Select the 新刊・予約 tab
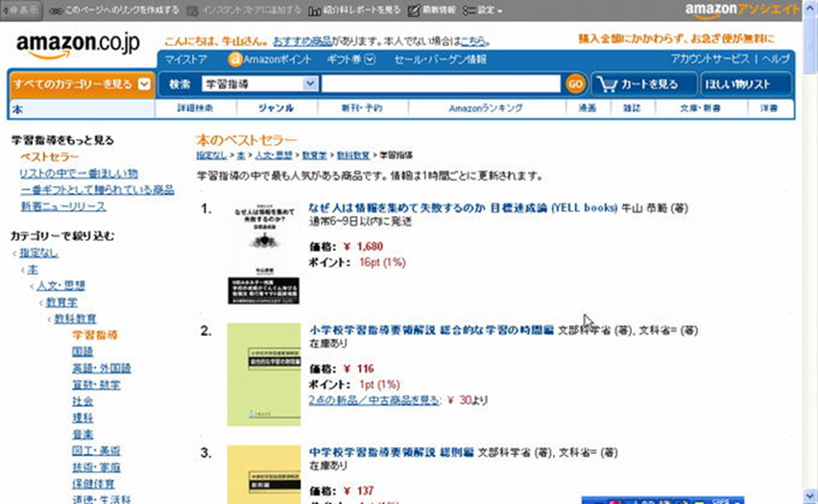The height and width of the screenshot is (504, 818). 362,108
